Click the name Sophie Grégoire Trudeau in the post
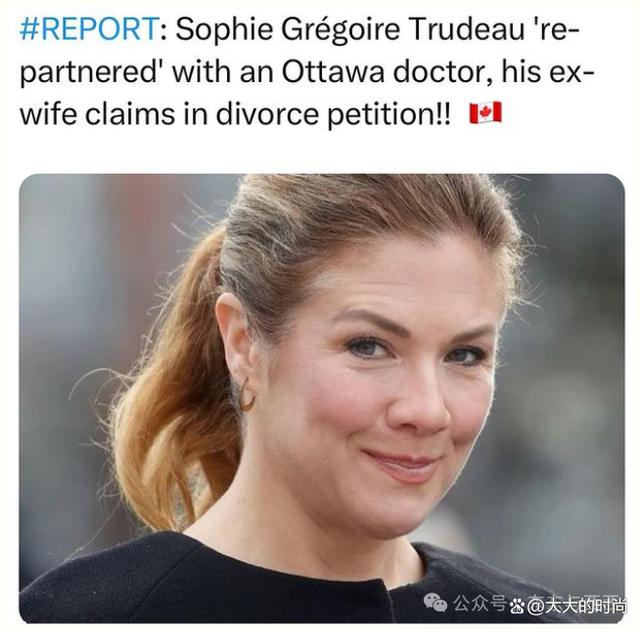640x629 pixels. (349, 29)
